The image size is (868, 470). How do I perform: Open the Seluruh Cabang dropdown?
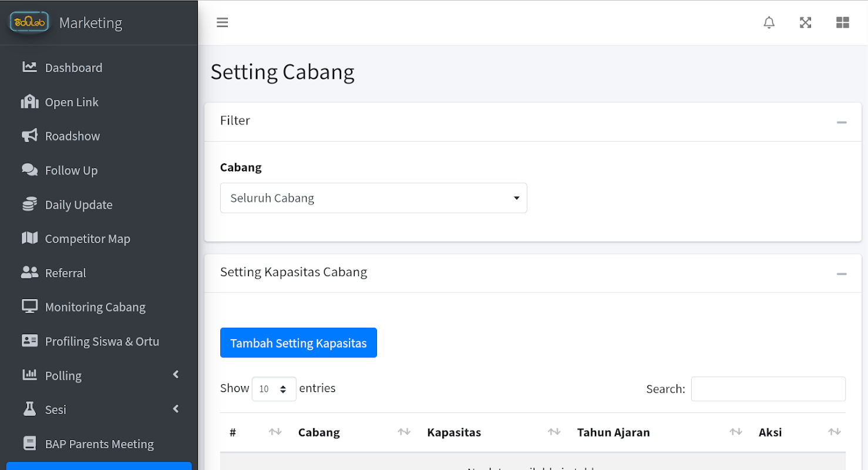click(374, 198)
